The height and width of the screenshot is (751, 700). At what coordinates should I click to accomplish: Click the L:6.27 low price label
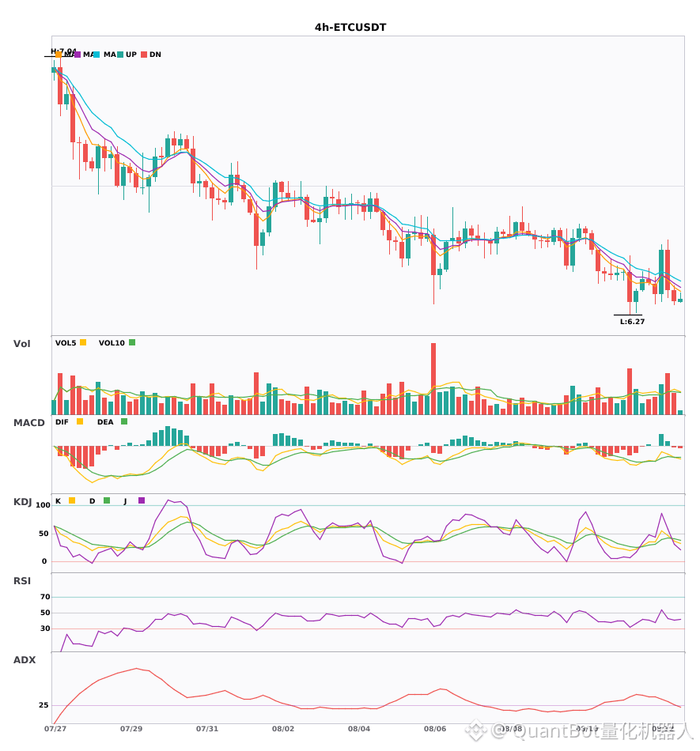click(633, 322)
